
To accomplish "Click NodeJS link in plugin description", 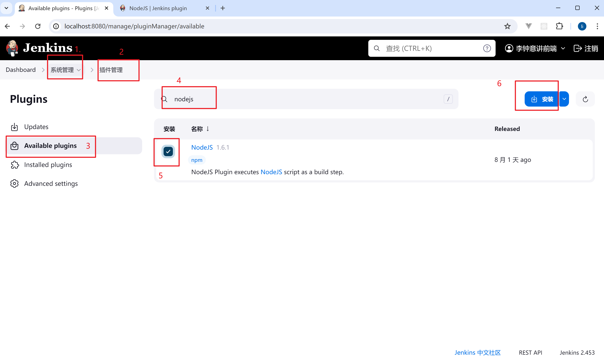I will (271, 172).
